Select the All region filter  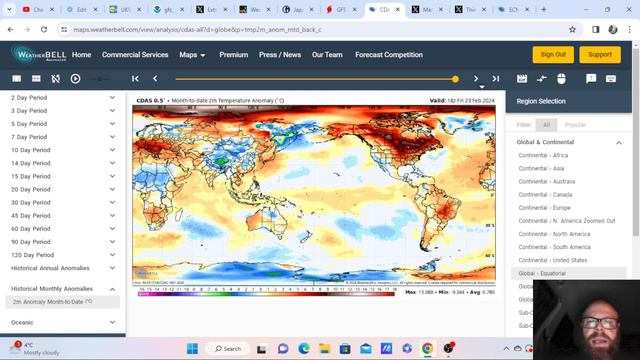pyautogui.click(x=547, y=125)
